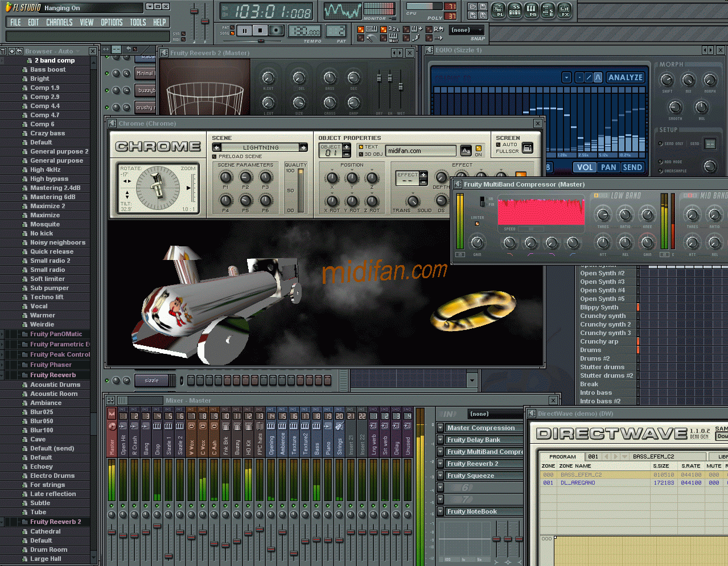
Task: Open the Fruity Delay Bank slot arrow
Action: click(x=440, y=440)
